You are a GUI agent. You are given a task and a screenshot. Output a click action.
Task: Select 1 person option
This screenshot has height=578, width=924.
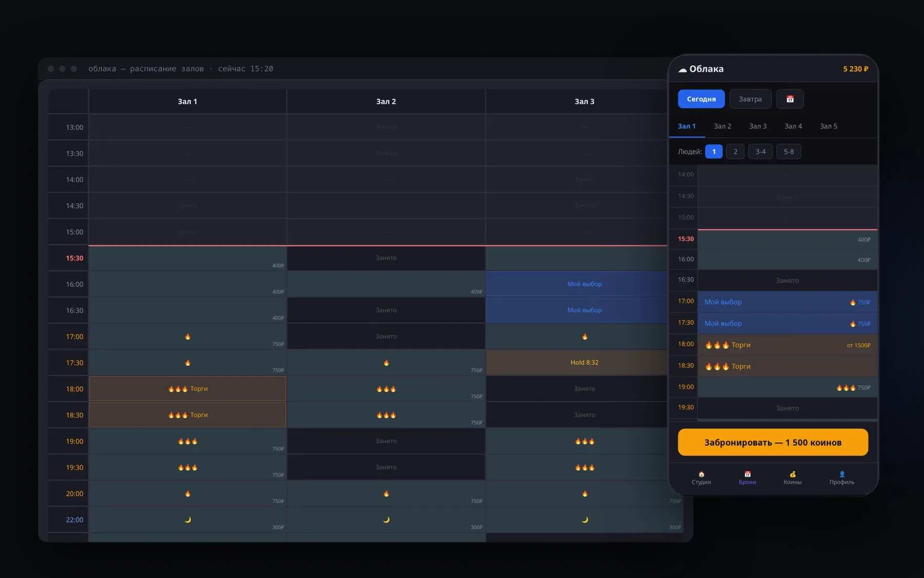(714, 152)
